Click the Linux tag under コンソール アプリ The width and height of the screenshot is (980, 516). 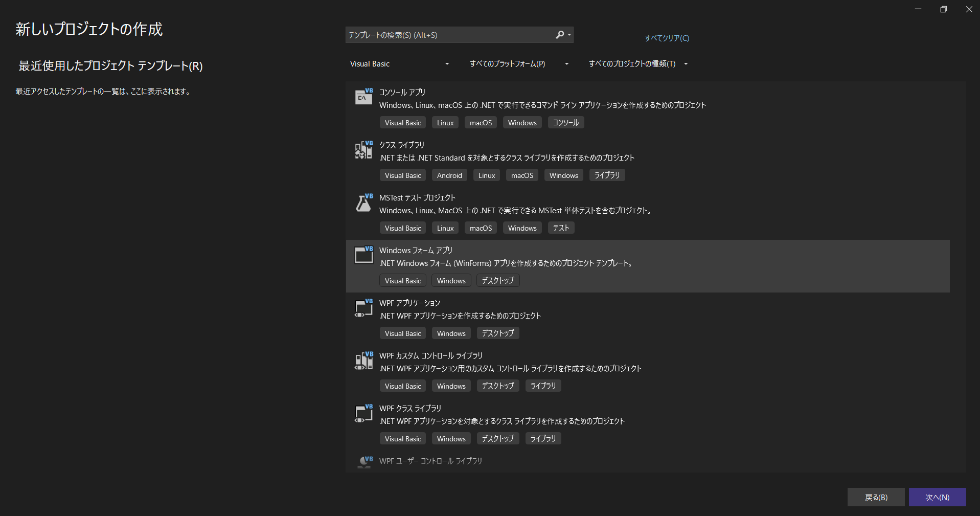444,122
